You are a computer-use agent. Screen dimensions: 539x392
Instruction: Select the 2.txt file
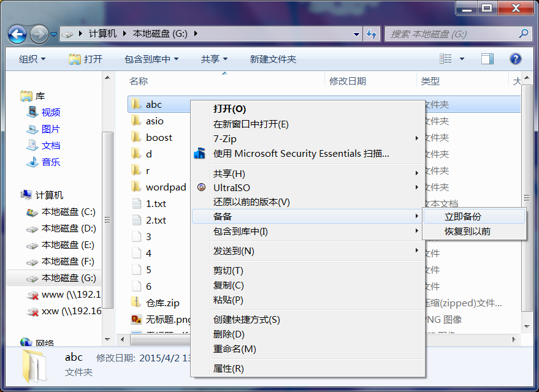click(x=156, y=220)
